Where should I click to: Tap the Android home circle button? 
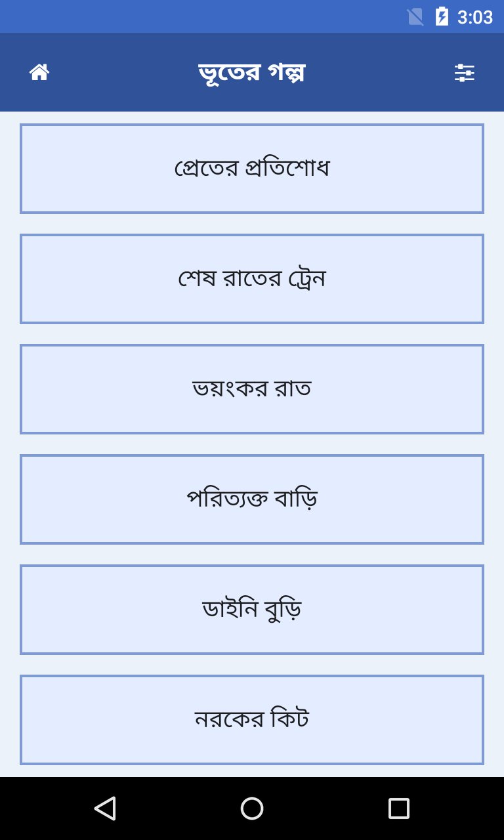(252, 808)
